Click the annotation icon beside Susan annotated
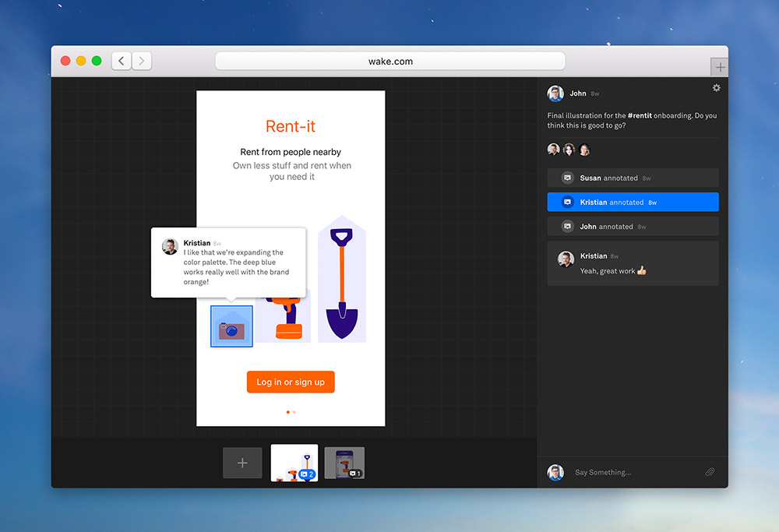This screenshot has height=532, width=779. coord(567,178)
